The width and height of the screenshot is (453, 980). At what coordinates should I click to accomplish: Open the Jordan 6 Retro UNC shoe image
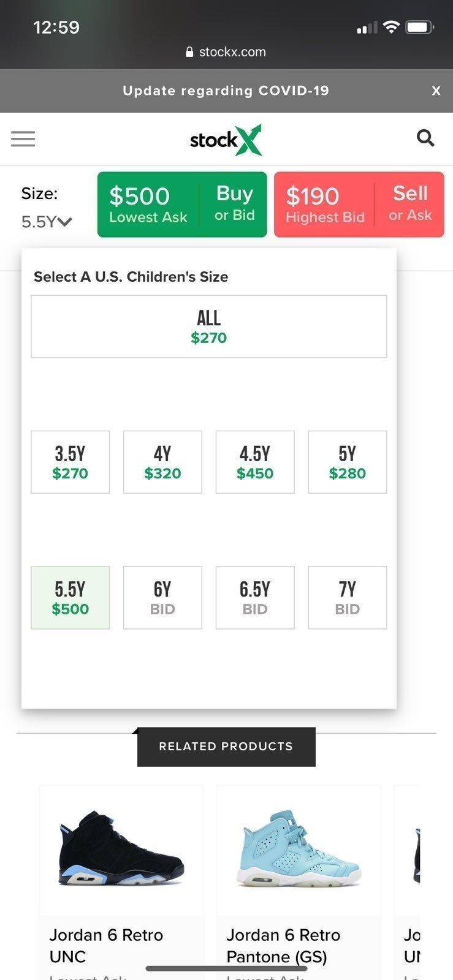121,848
